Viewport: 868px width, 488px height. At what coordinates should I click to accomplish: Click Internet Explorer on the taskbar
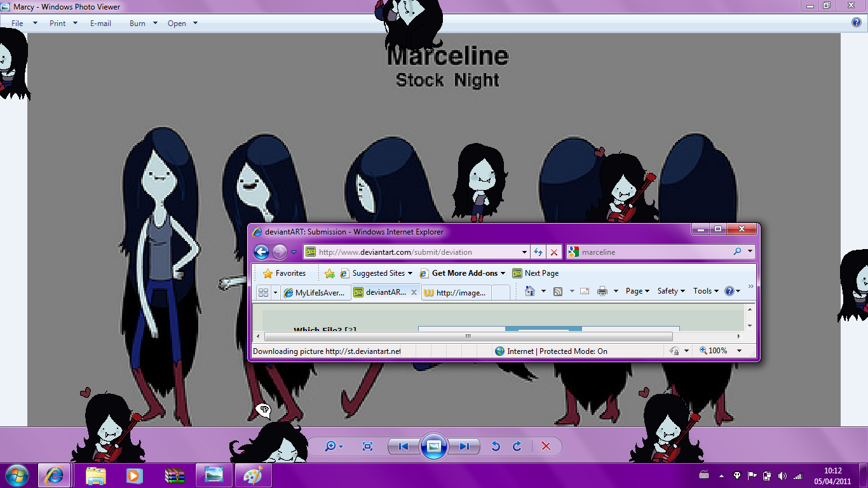(x=54, y=475)
